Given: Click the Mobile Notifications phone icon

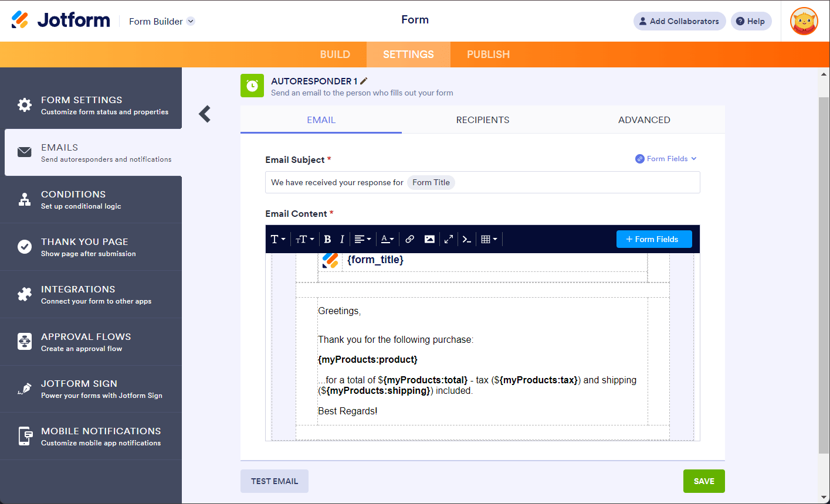Looking at the screenshot, I should [x=25, y=436].
